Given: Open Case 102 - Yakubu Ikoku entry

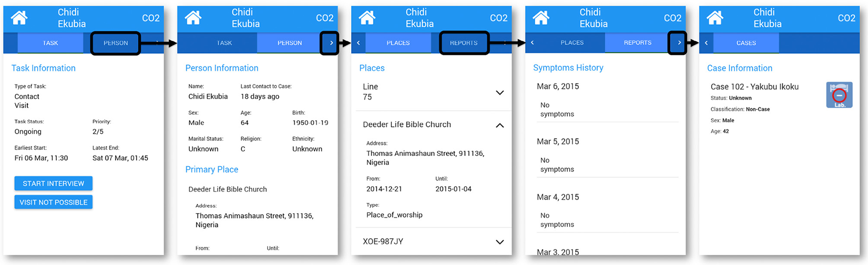Looking at the screenshot, I should pyautogui.click(x=754, y=87).
